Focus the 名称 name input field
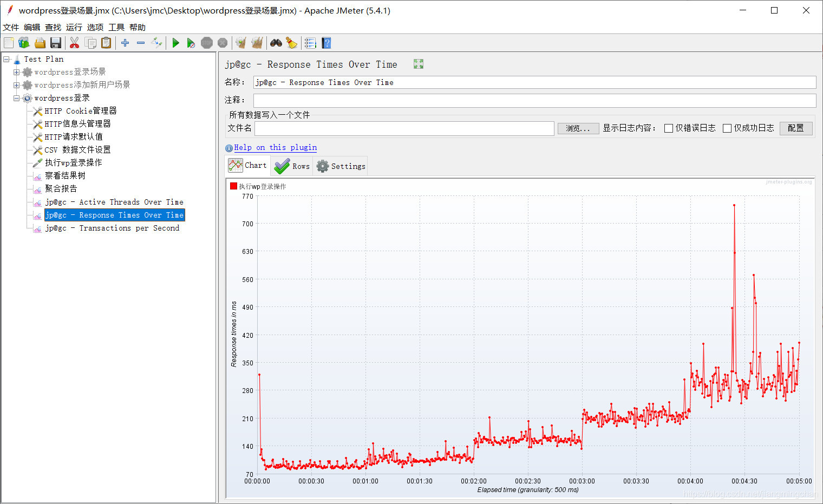The width and height of the screenshot is (823, 504). (534, 82)
